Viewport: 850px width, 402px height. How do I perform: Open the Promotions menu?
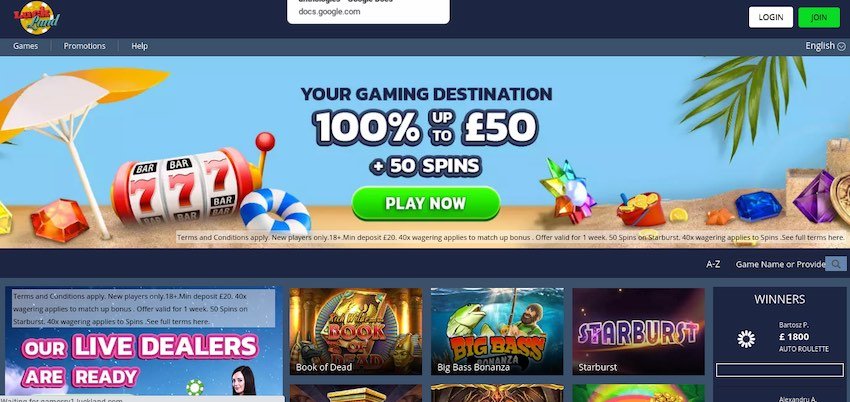coord(85,46)
